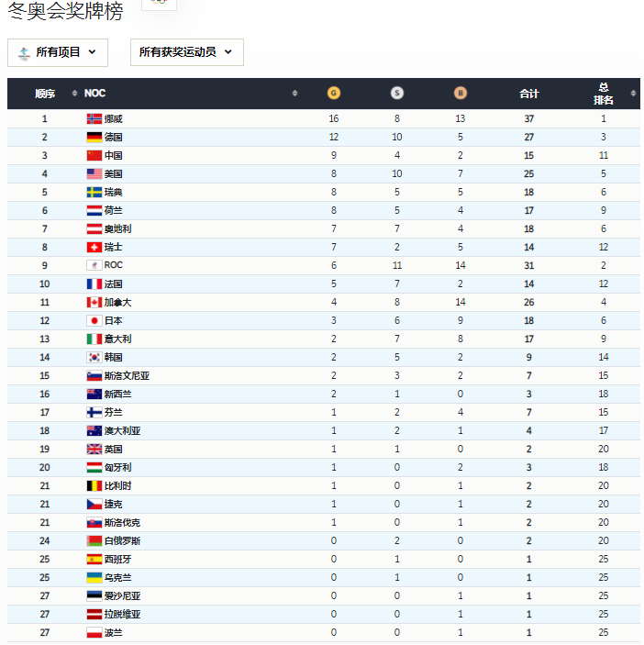Select the country name 挪威

pos(113,119)
